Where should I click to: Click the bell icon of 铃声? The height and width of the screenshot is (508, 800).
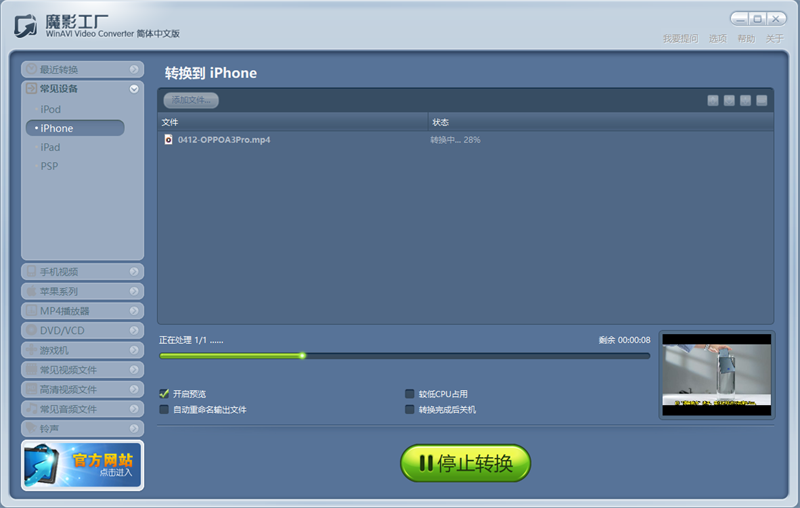[31, 428]
